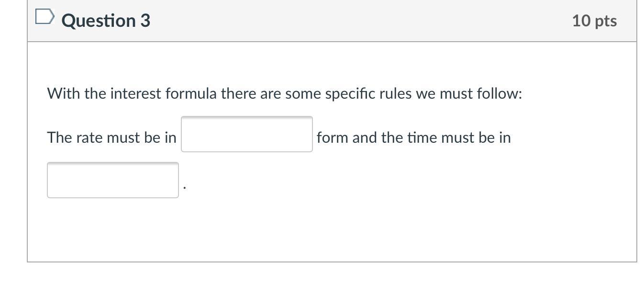Click the text 'The rate must be in'
Screen dimensions: 644x284
111,138
